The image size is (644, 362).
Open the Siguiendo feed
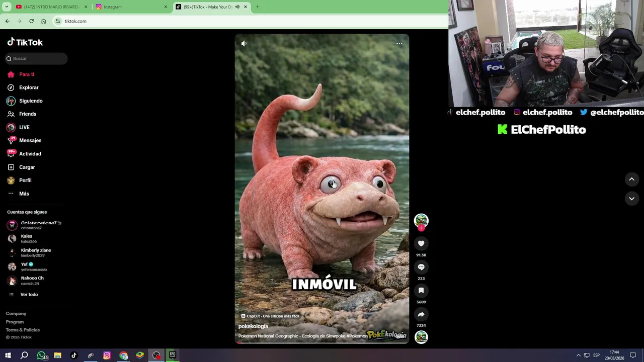25,101
